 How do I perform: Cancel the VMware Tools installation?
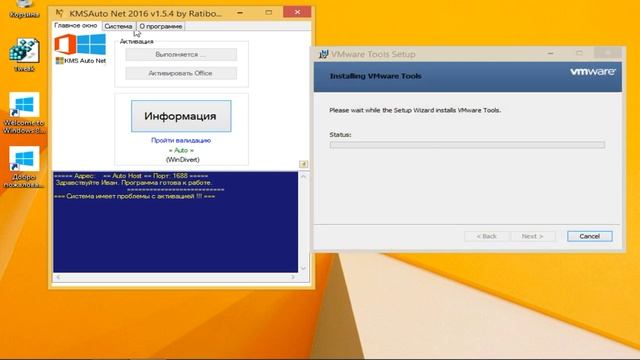[x=589, y=236]
